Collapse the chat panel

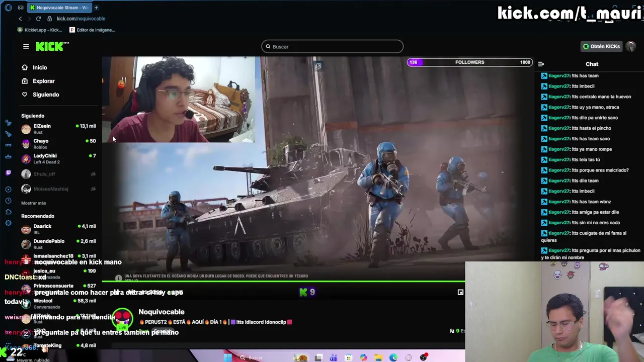coord(541,64)
